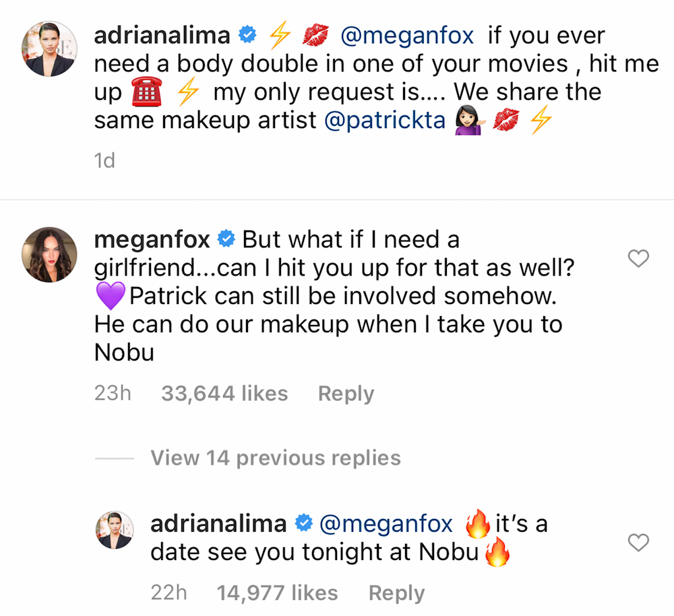This screenshot has width=674, height=616.
Task: Click the verified badge beside meganfox
Action: pyautogui.click(x=226, y=239)
